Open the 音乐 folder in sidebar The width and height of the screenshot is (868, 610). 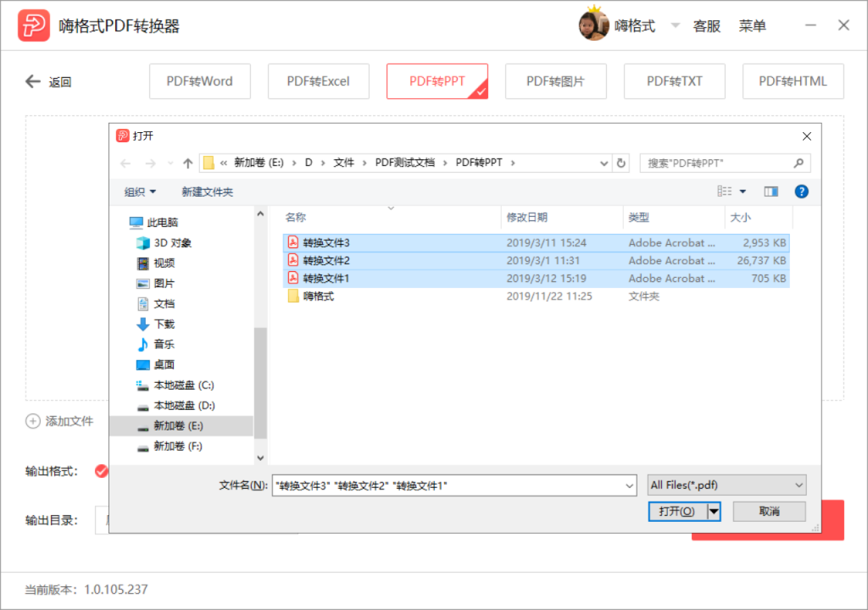tap(156, 344)
